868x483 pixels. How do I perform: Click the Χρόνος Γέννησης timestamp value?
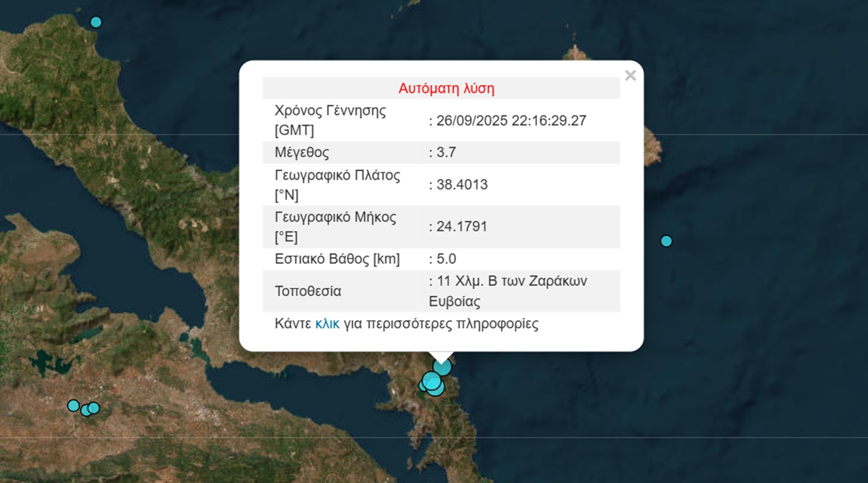(508, 120)
